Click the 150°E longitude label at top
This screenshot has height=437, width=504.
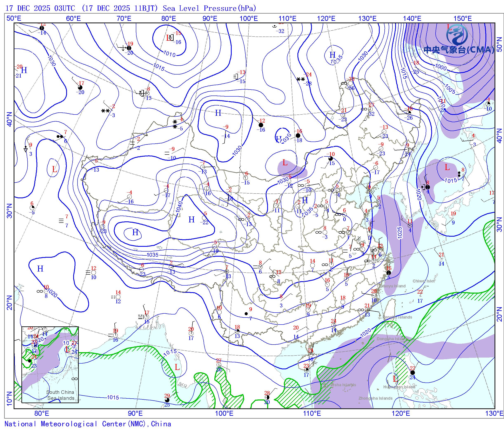click(462, 19)
